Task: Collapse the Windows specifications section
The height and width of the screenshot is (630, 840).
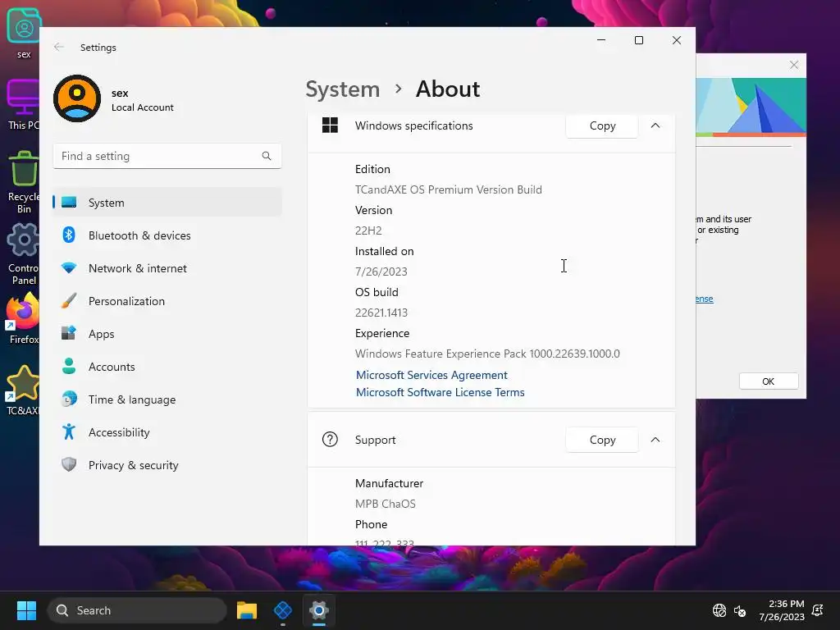Action: 655,126
